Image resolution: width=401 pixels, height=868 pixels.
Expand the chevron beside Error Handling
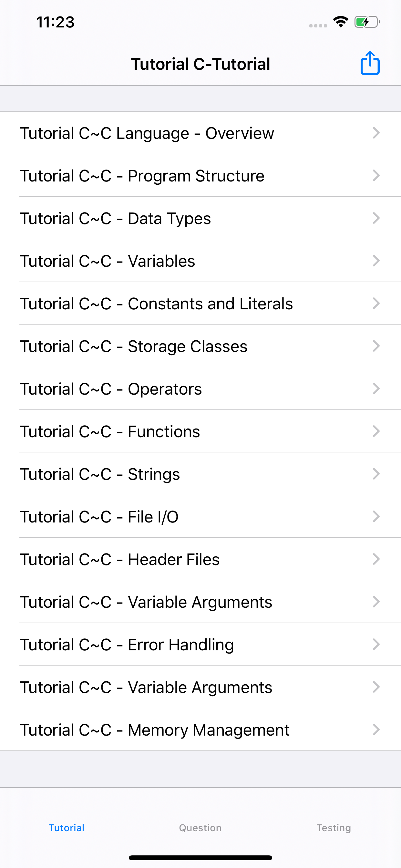(376, 644)
